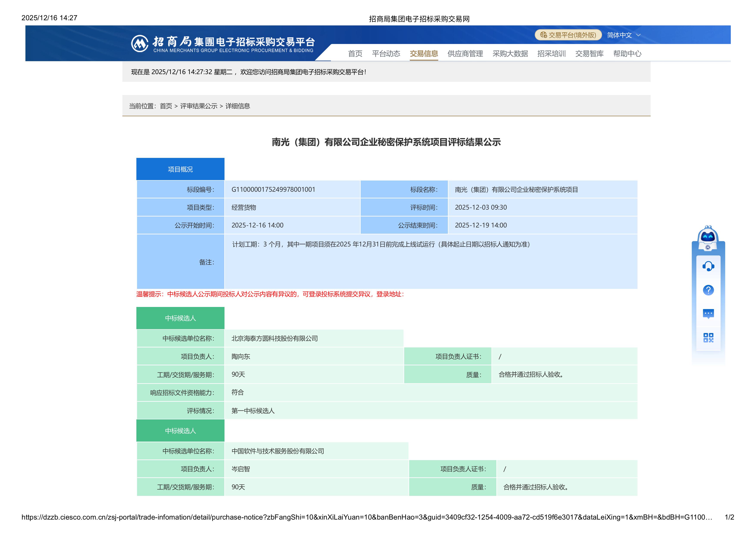Show the QR code icon
The height and width of the screenshot is (534, 756).
click(x=708, y=338)
